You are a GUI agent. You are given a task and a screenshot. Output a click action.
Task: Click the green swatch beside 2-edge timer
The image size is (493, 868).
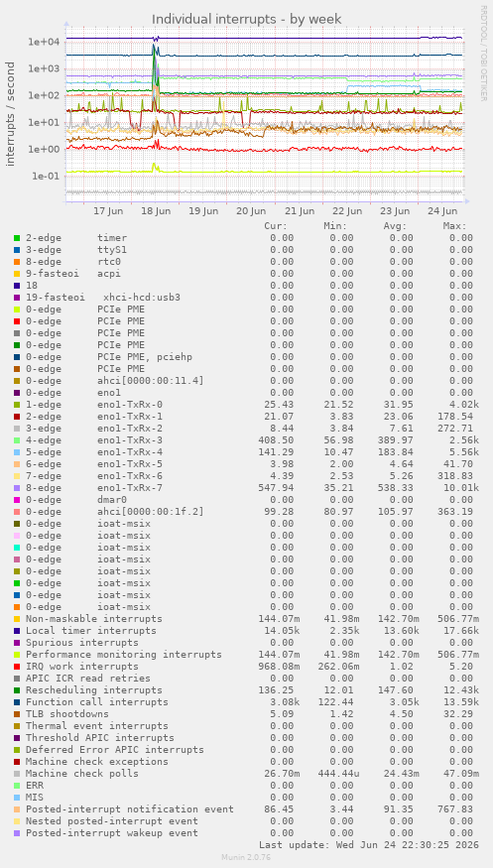(x=17, y=237)
